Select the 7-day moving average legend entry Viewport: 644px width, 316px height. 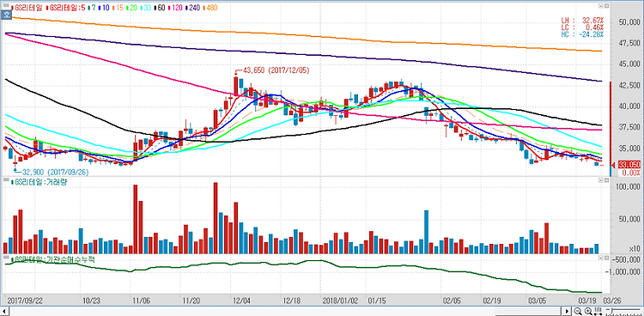coord(93,8)
